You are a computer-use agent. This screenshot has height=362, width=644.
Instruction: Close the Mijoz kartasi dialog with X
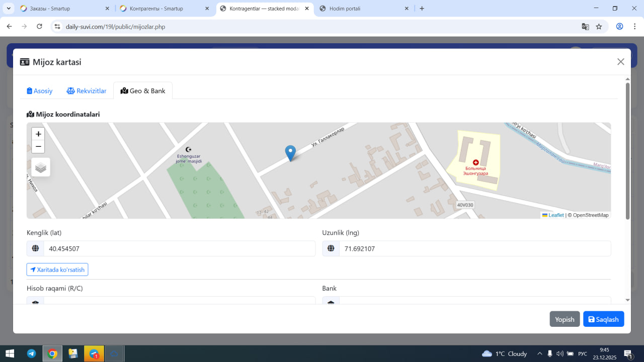point(620,62)
